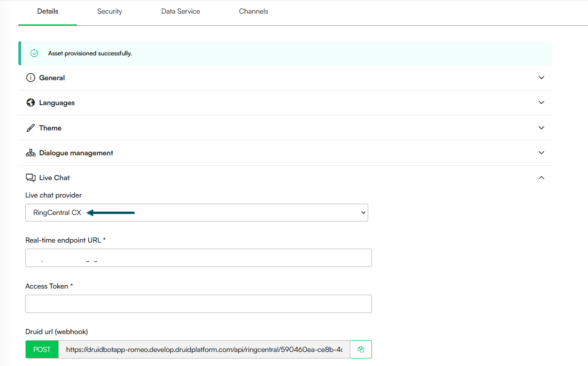This screenshot has width=588, height=366.
Task: Focus the Access Token input field
Action: coord(198,304)
